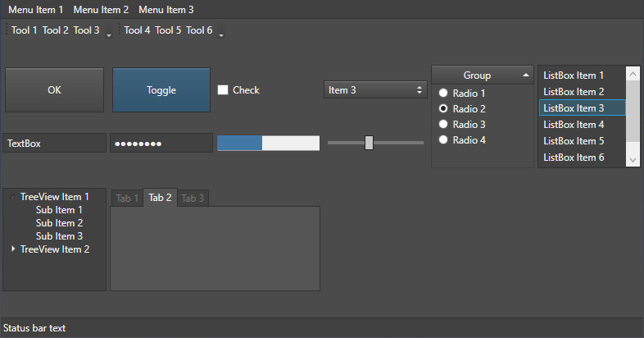Click the OK button
The width and height of the screenshot is (644, 338).
tap(54, 89)
